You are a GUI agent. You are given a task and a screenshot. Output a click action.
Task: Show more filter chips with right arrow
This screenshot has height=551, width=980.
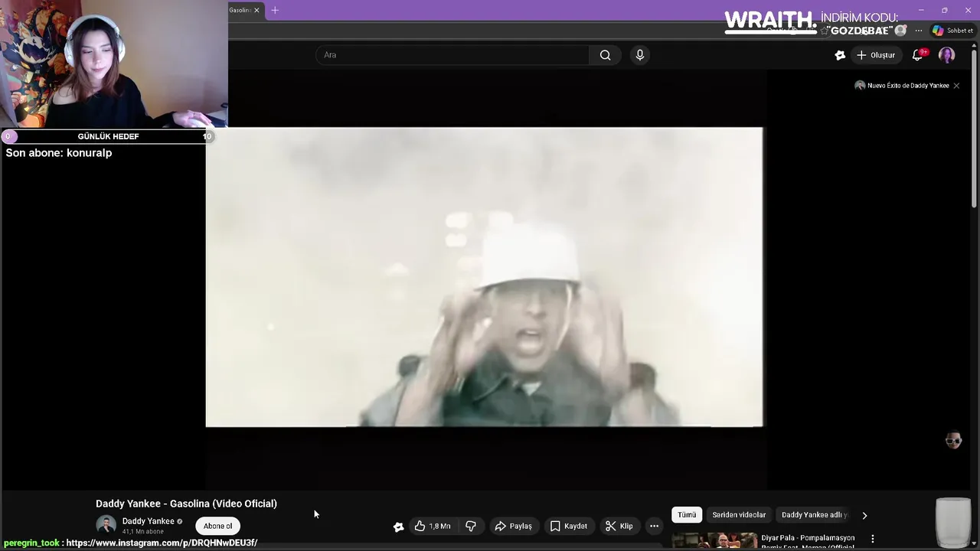(864, 515)
